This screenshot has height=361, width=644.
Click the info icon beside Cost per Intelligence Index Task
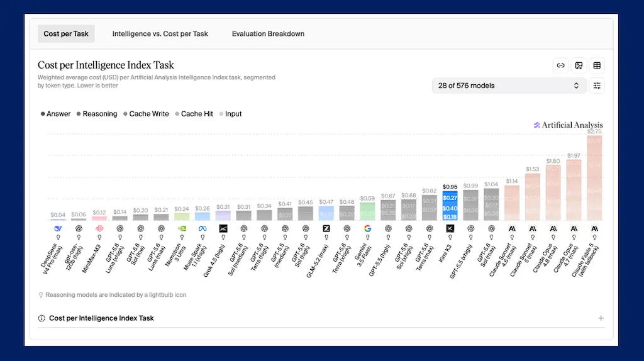tap(42, 318)
